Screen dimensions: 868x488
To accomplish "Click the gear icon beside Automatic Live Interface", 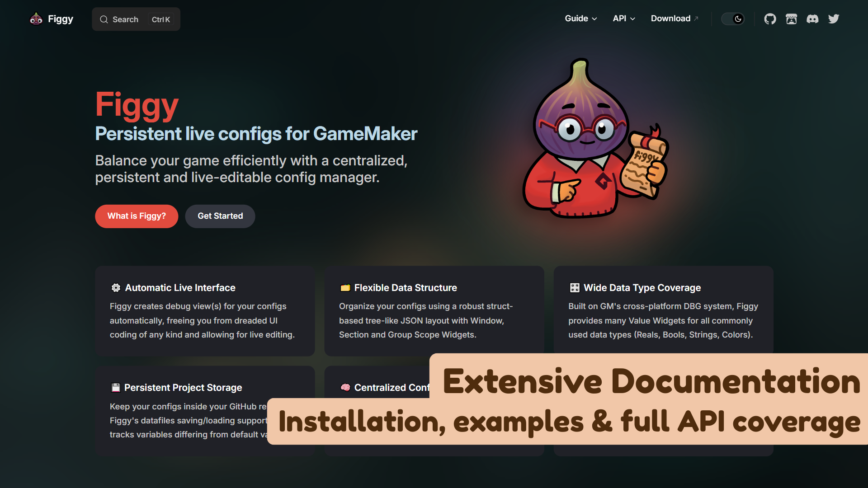I will (x=116, y=288).
